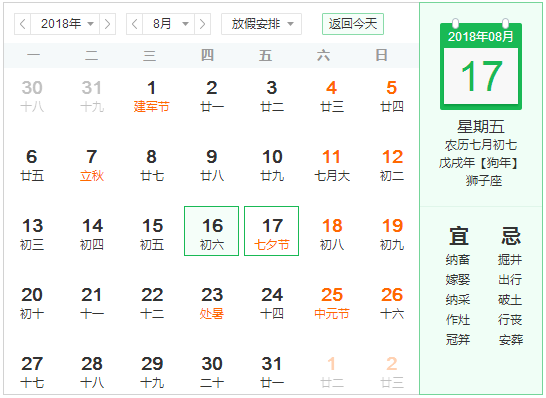The width and height of the screenshot is (546, 398).
Task: Click 安葬 in the 忌 list
Action: [511, 339]
